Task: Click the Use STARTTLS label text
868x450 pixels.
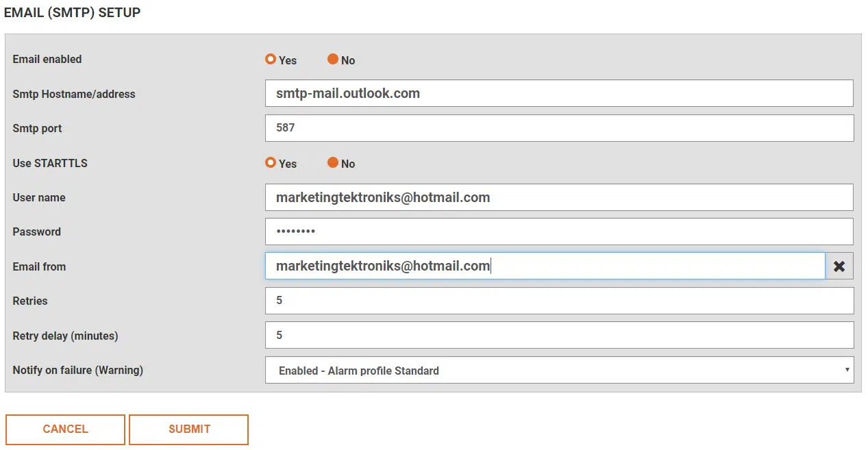Action: pyautogui.click(x=50, y=163)
